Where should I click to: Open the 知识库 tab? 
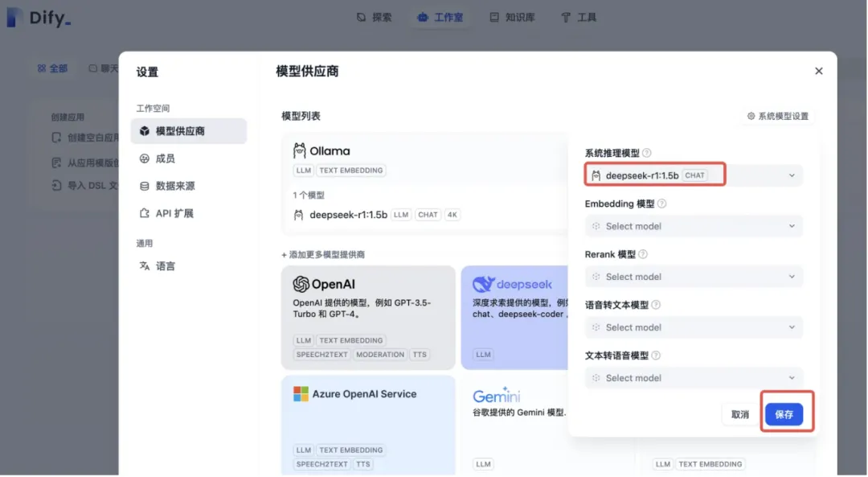coord(512,18)
